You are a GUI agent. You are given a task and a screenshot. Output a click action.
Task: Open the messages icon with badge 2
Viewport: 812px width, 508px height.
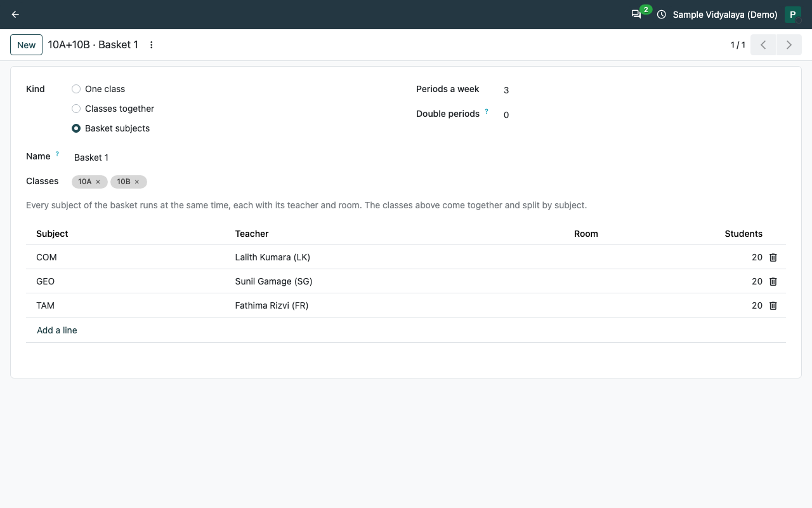[636, 15]
